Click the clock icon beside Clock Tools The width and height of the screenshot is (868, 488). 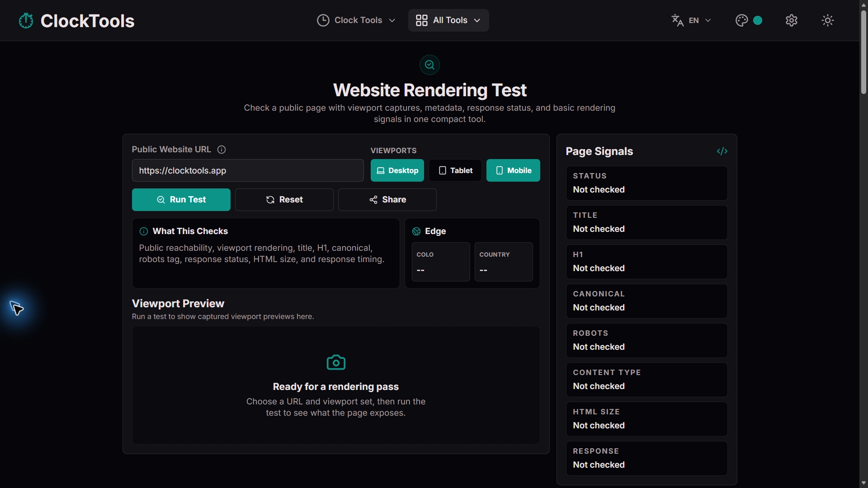[x=323, y=20]
